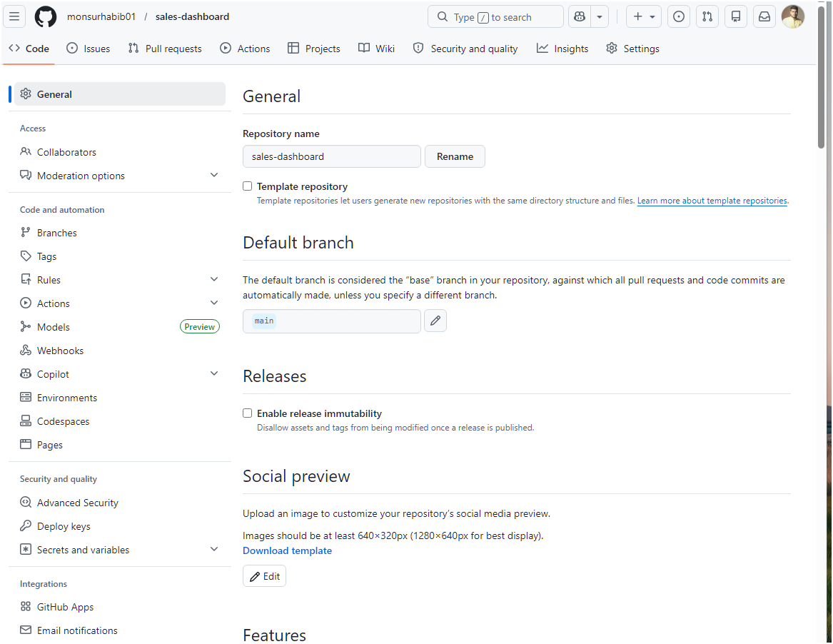The width and height of the screenshot is (833, 644).
Task: Click the GitHub logo home icon
Action: click(46, 16)
